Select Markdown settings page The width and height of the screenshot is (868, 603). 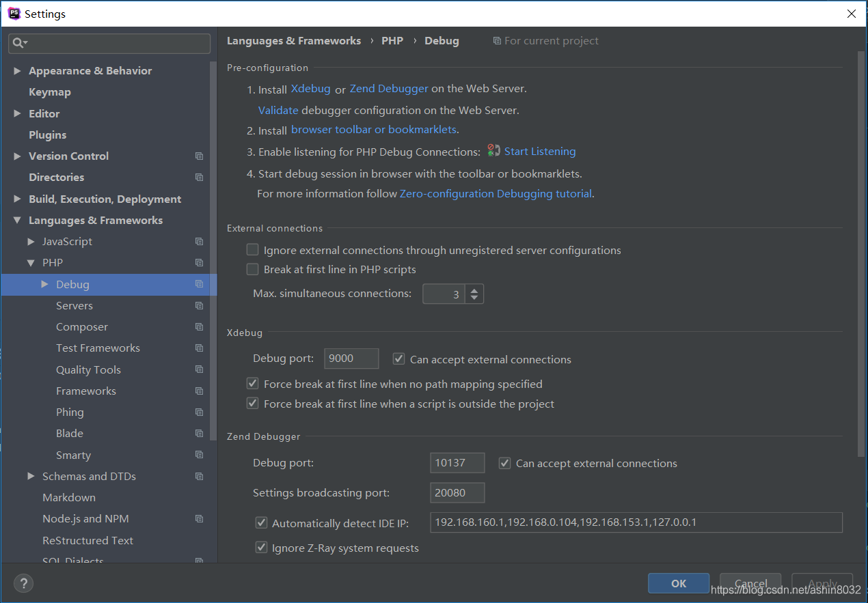point(69,498)
